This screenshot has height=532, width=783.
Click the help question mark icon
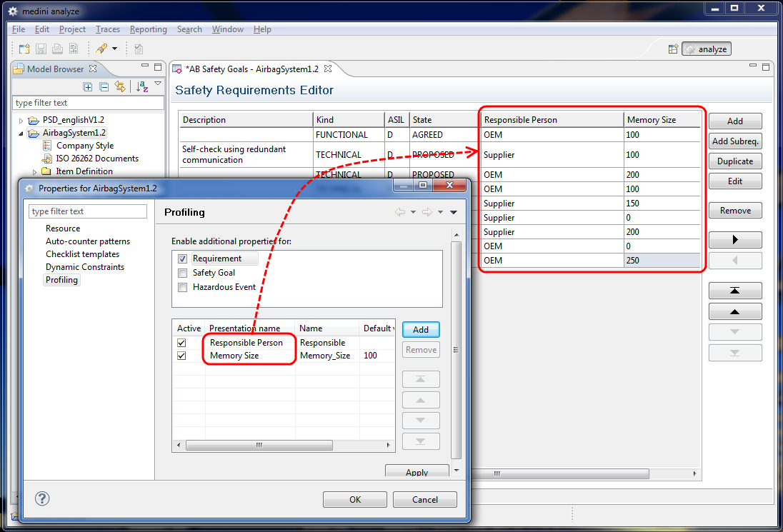pos(42,499)
